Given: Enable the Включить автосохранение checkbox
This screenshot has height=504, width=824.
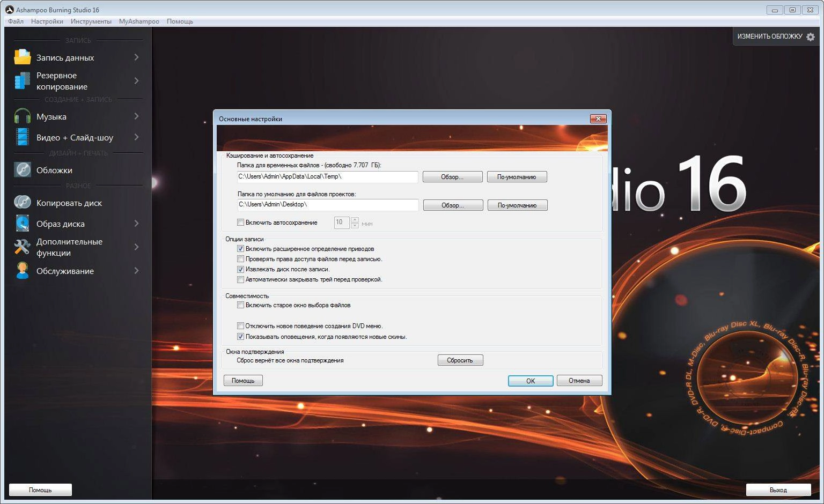Looking at the screenshot, I should coord(241,223).
